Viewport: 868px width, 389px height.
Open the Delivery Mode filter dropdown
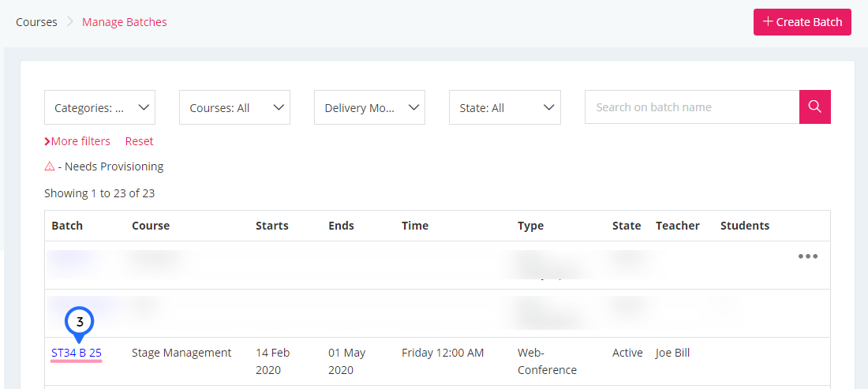[x=369, y=107]
